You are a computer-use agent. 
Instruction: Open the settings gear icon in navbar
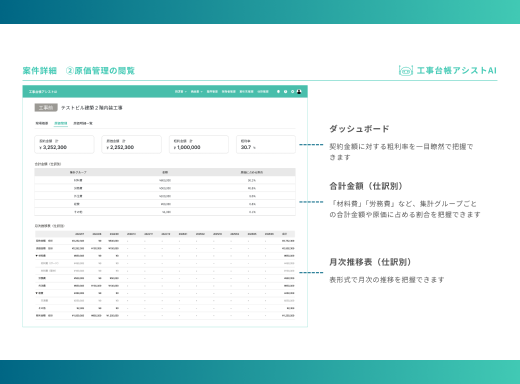coord(292,92)
